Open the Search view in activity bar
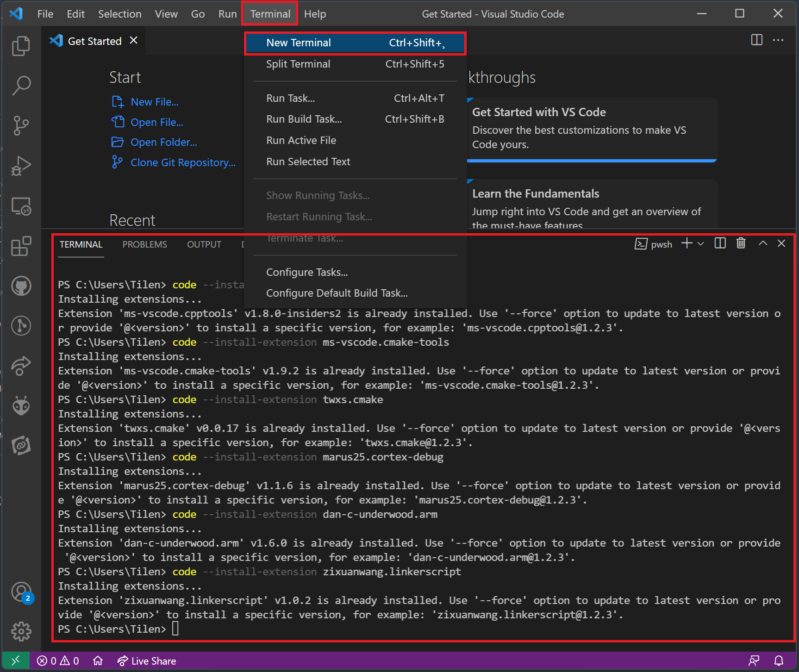 coord(21,86)
